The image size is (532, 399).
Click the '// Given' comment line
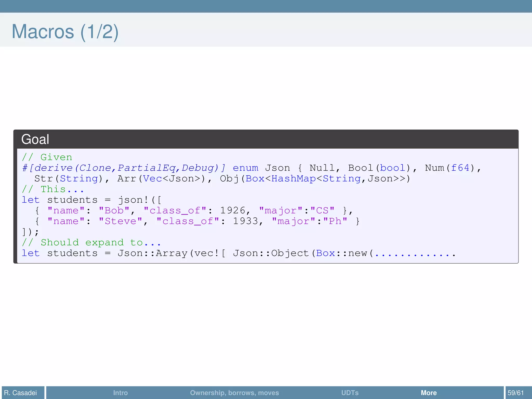(47, 157)
